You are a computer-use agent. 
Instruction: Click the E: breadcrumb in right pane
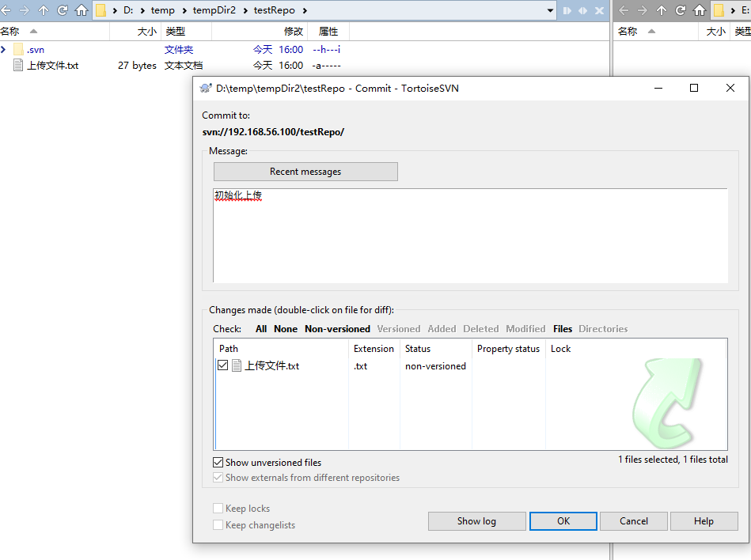coord(745,10)
